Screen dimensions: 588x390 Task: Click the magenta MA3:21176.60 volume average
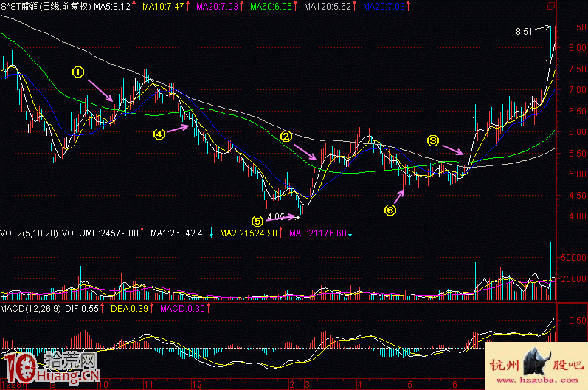[318, 233]
